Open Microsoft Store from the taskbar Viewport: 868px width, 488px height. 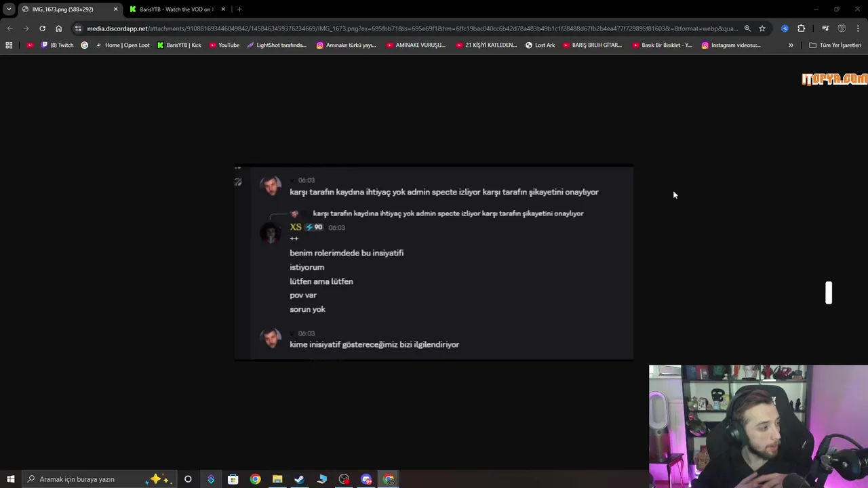233,479
